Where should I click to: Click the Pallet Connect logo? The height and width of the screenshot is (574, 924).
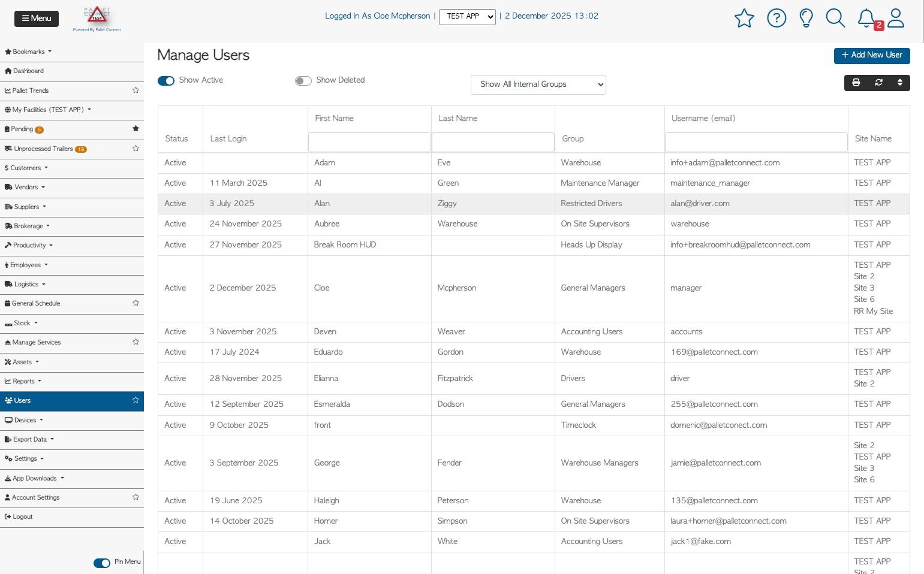click(x=97, y=19)
